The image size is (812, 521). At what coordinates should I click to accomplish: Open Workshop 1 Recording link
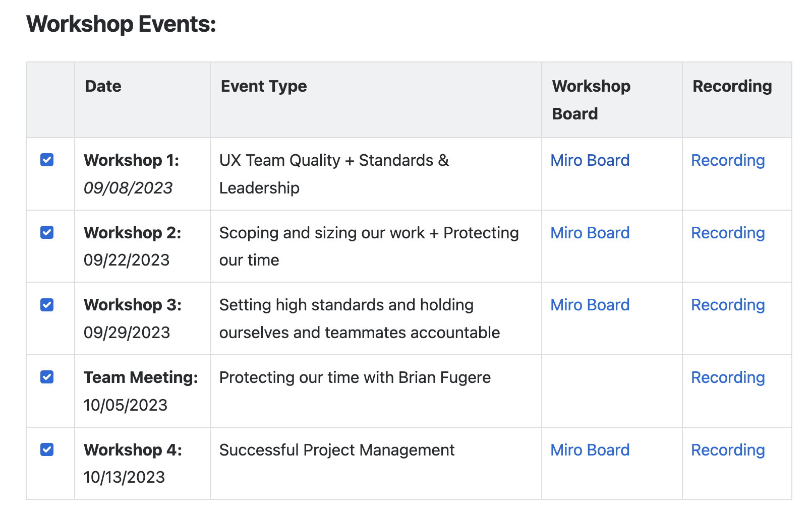[x=727, y=160]
